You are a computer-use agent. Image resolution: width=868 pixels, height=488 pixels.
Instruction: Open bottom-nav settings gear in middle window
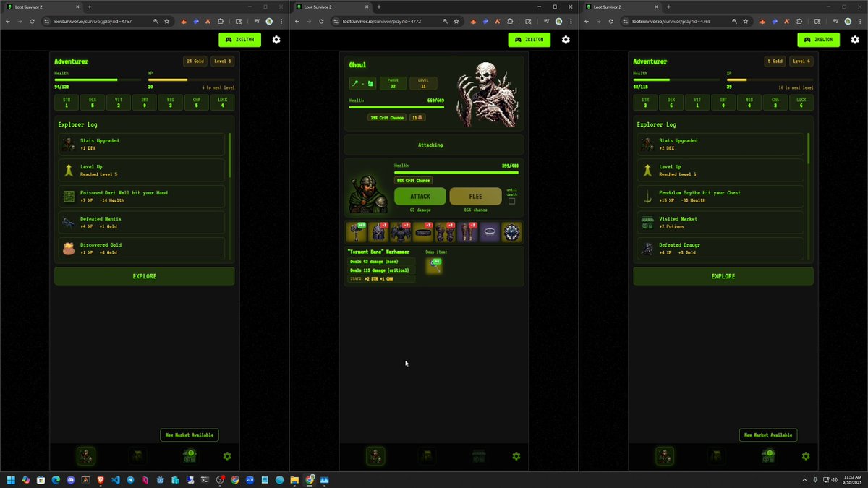pos(516,456)
